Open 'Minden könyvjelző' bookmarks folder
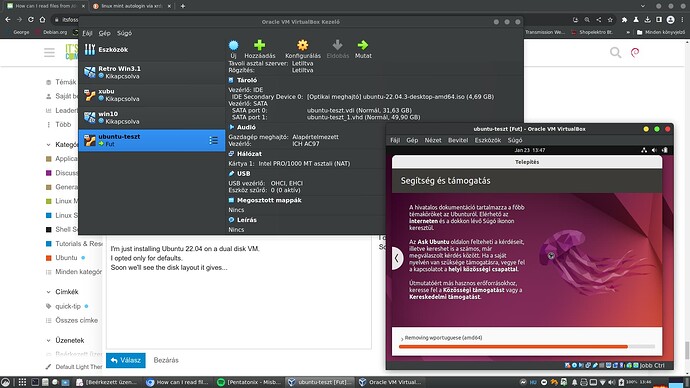 click(661, 32)
